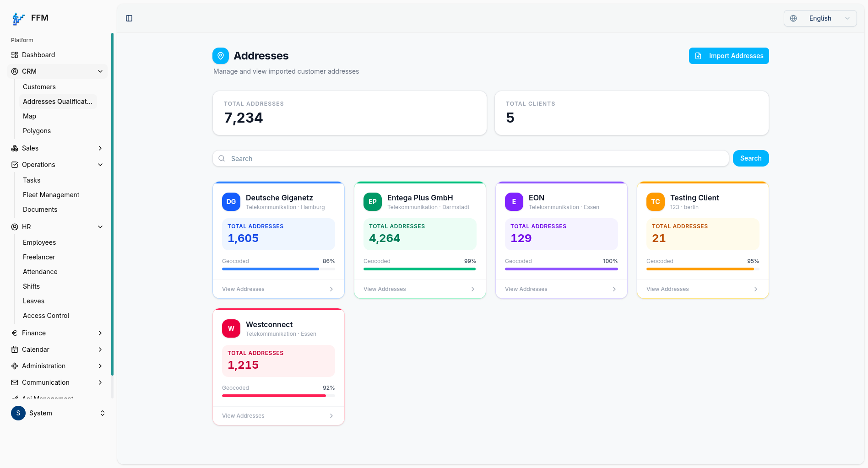Focus the Search addresses input field
Screen dimensions: 868x468
[471, 158]
